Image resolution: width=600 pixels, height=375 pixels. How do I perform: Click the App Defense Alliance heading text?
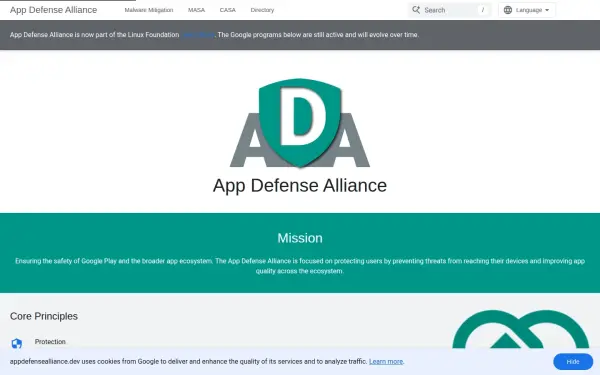pos(300,186)
